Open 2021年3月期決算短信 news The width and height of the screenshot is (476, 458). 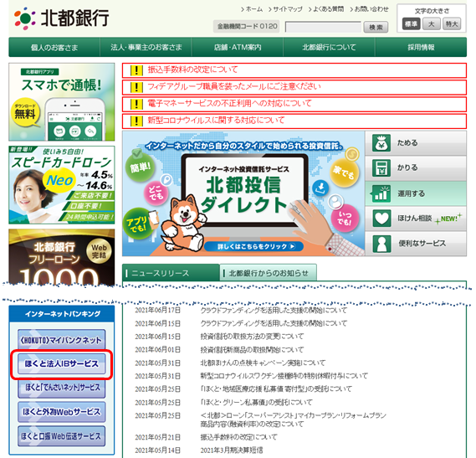[x=232, y=450]
